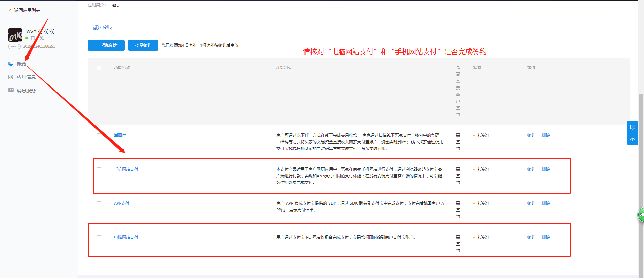Viewport: 644px width, 278px height.
Task: Tick the select-all checkbox in table header
Action: tap(99, 68)
